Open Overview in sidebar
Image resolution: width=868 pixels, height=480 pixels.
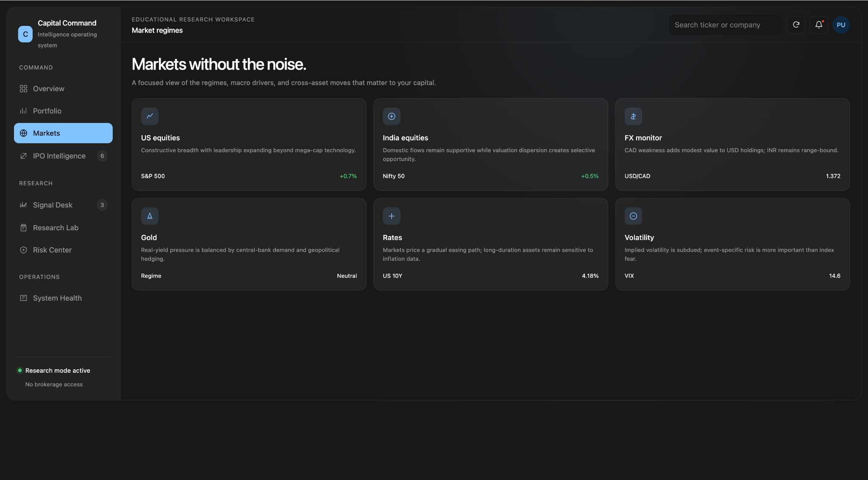pyautogui.click(x=63, y=89)
